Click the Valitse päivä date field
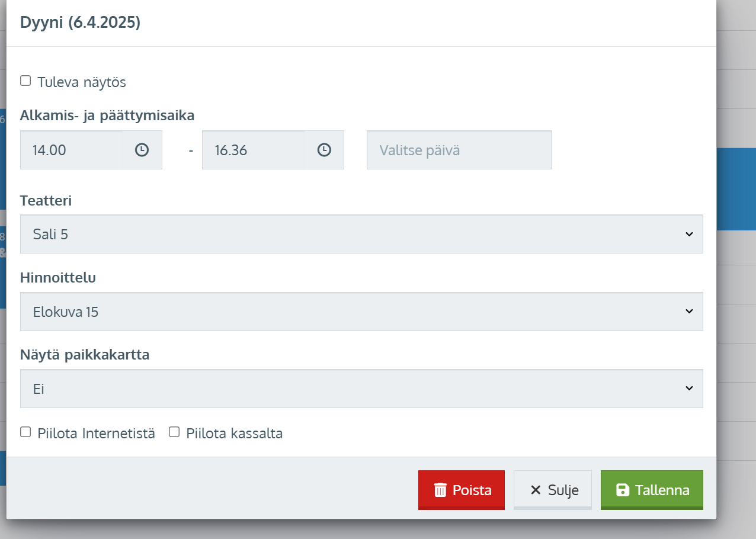The width and height of the screenshot is (756, 539). [x=459, y=150]
